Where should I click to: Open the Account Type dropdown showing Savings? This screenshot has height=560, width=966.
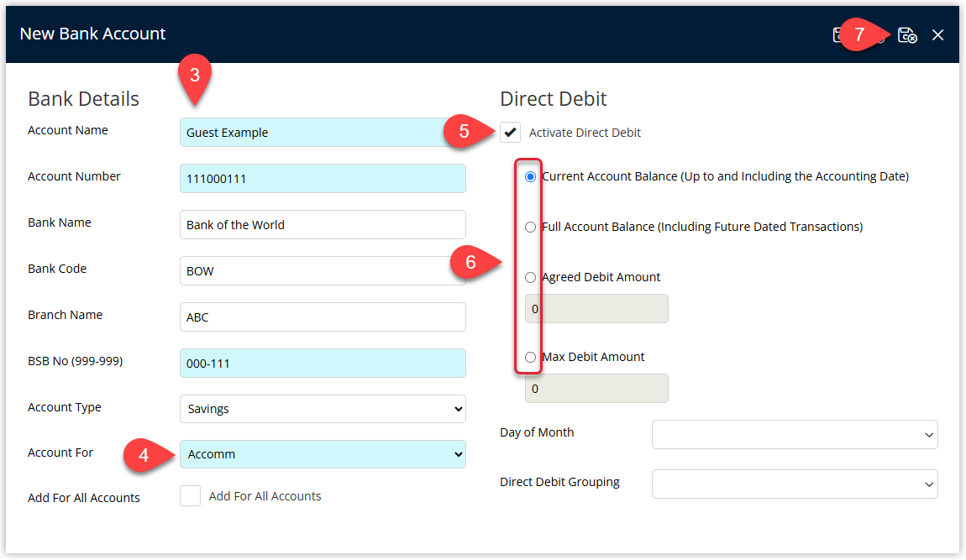(x=323, y=409)
